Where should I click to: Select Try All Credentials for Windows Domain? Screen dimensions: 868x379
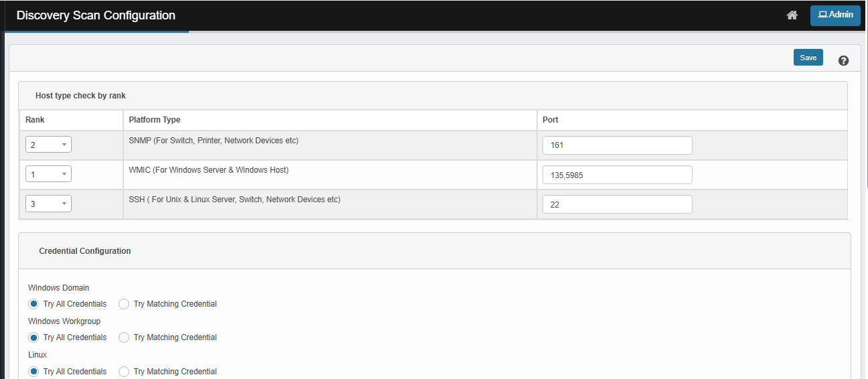33,304
